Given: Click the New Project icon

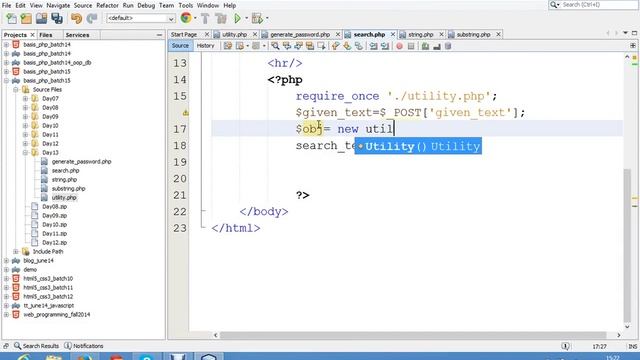Looking at the screenshot, I should tap(26, 18).
